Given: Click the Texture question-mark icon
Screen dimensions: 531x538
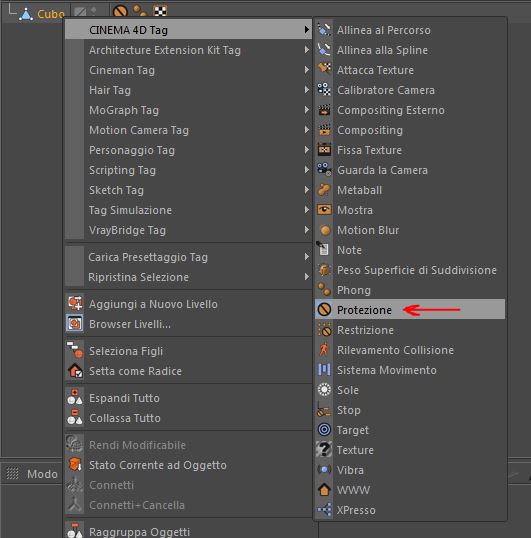Looking at the screenshot, I should point(324,450).
